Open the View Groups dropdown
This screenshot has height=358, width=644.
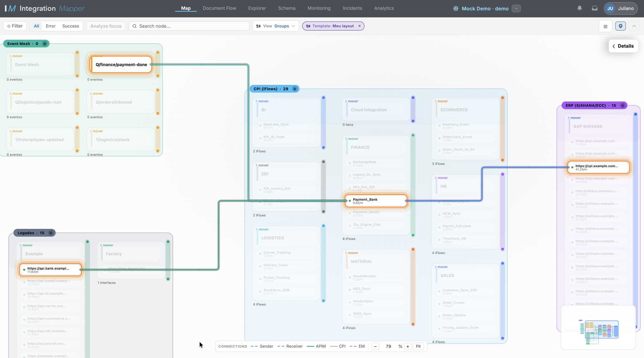pyautogui.click(x=275, y=26)
